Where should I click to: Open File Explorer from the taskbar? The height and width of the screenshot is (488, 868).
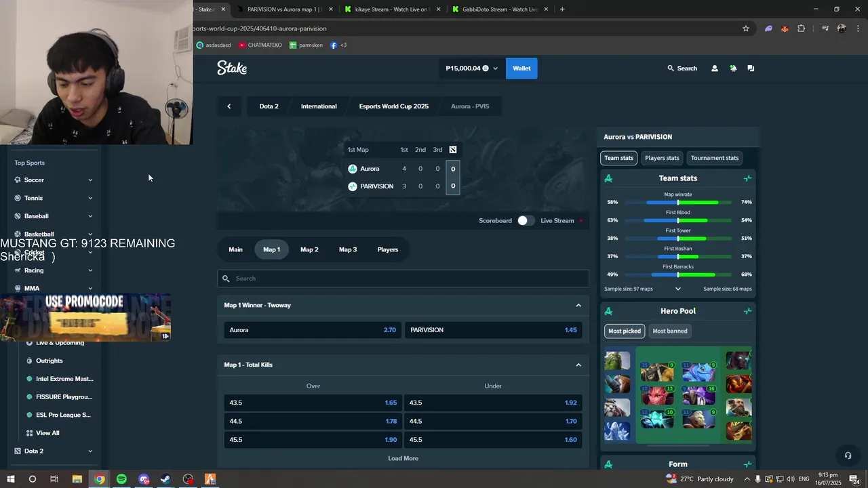[77, 479]
